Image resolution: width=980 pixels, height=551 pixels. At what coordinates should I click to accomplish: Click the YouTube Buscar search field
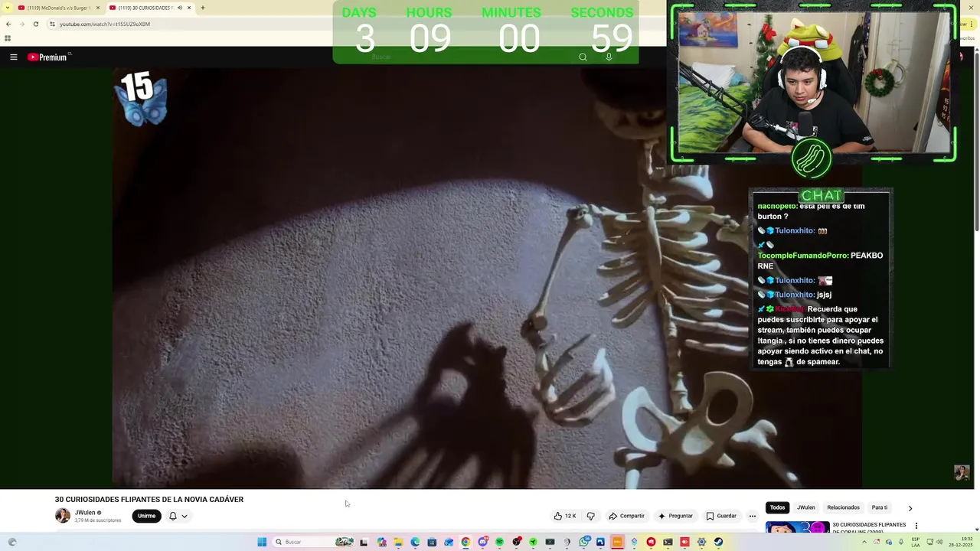click(x=467, y=57)
